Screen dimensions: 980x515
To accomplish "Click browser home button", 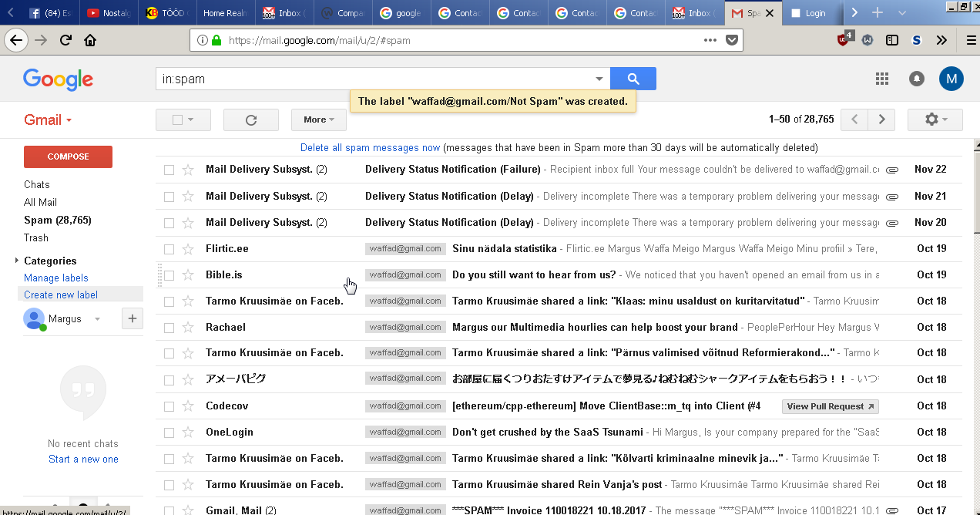I will click(90, 40).
